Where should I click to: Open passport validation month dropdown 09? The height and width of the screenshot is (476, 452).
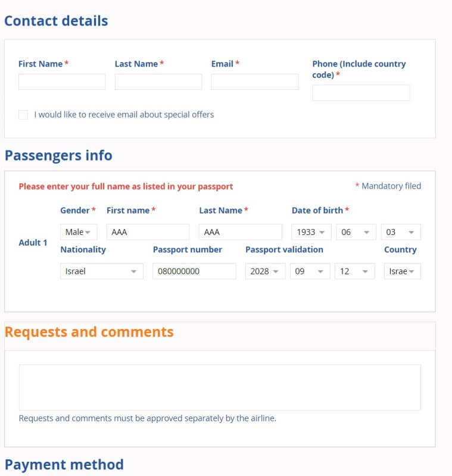(310, 271)
